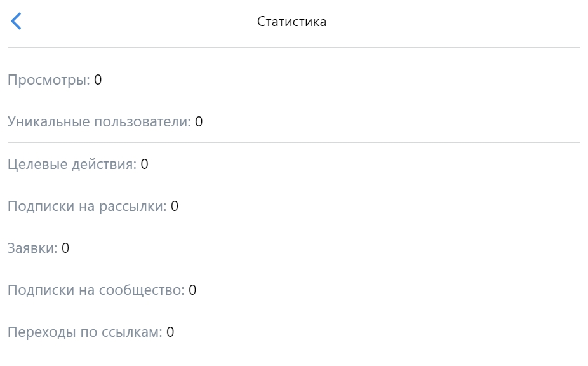Click the "Статистика" page title
The width and height of the screenshot is (588, 366).
tap(291, 22)
